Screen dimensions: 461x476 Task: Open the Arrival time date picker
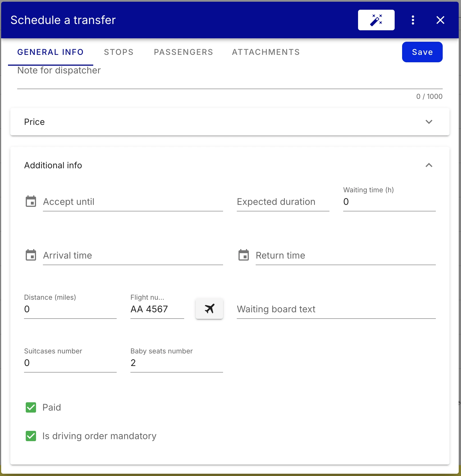31,255
